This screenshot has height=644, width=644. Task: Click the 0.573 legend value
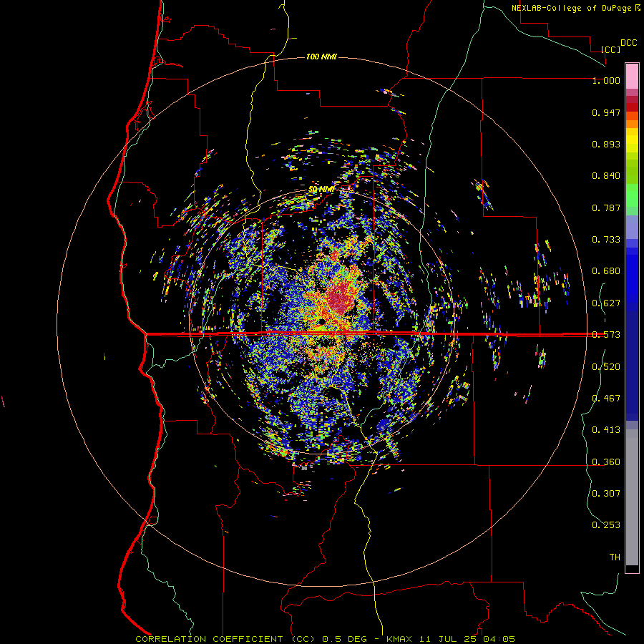point(606,335)
